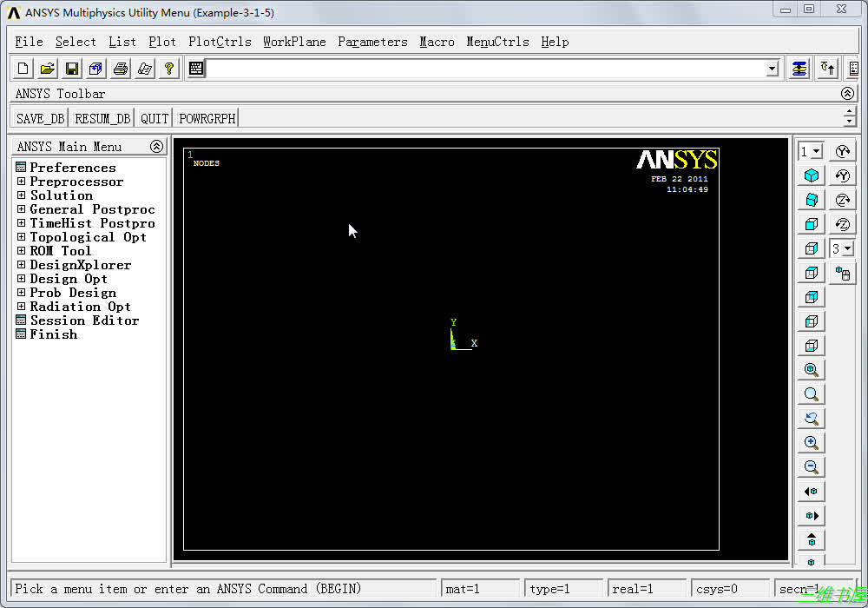Select the Isometric View icon
Screen dimensions: 868x608
pos(811,175)
